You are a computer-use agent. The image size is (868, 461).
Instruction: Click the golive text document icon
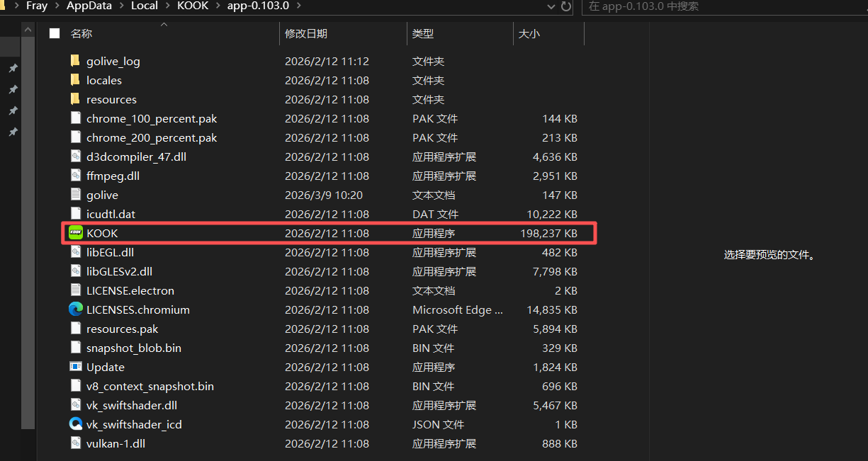(76, 195)
